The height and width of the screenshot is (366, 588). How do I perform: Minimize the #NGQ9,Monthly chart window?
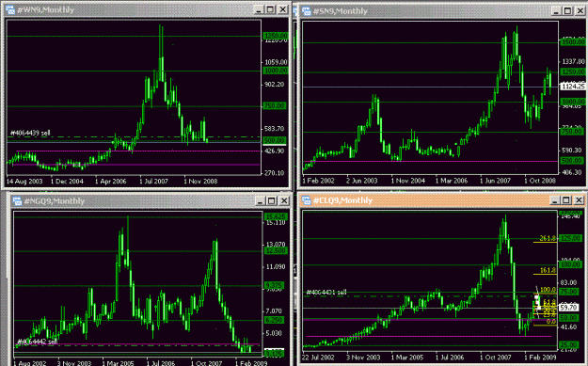261,201
